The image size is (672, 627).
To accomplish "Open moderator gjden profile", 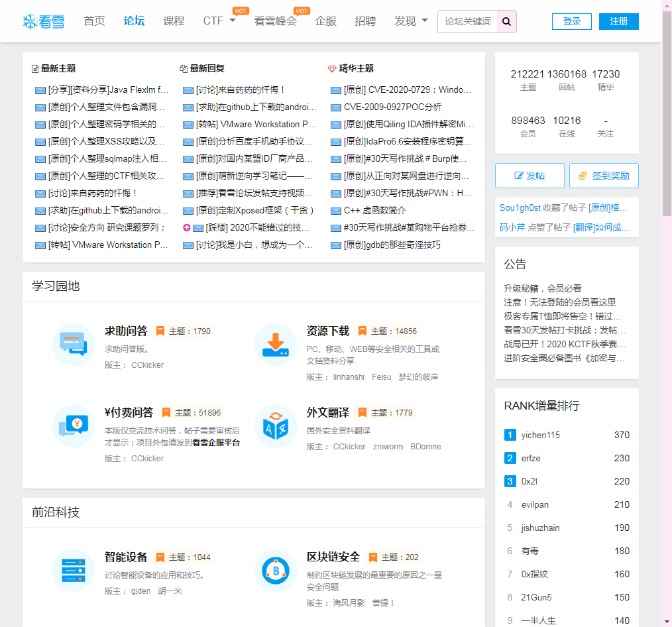I will tap(140, 591).
